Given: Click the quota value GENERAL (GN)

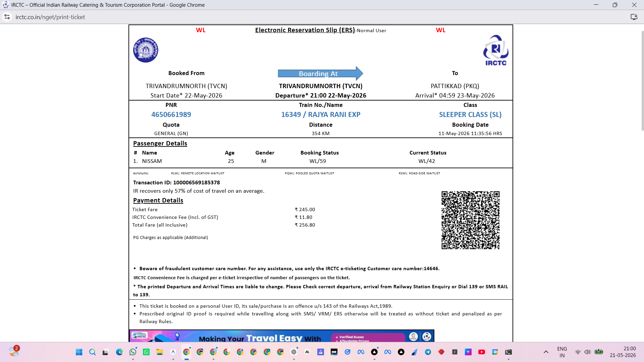Looking at the screenshot, I should pos(171,133).
